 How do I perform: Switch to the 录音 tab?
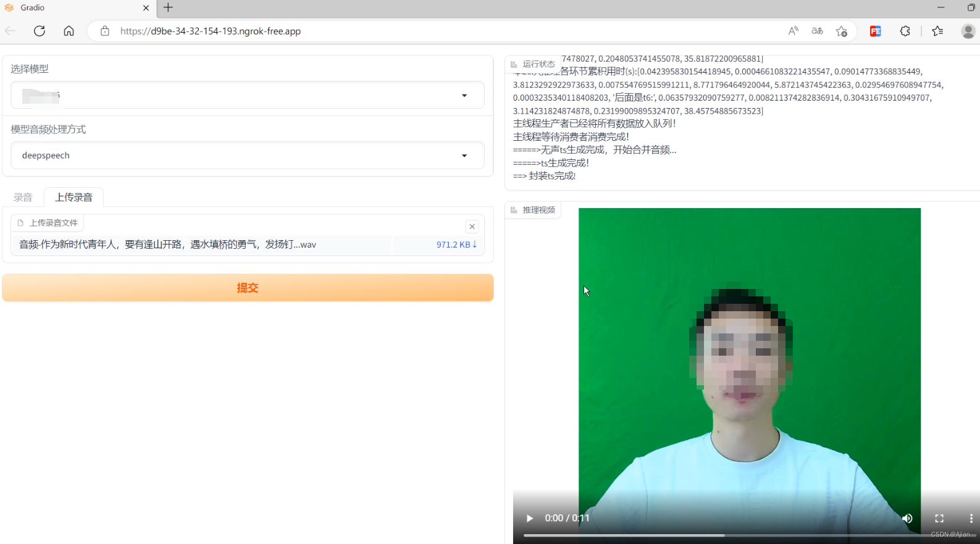pyautogui.click(x=23, y=197)
